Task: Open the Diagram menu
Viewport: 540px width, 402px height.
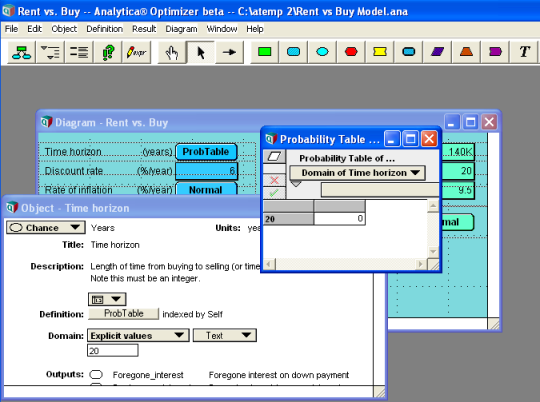Action: [x=181, y=29]
